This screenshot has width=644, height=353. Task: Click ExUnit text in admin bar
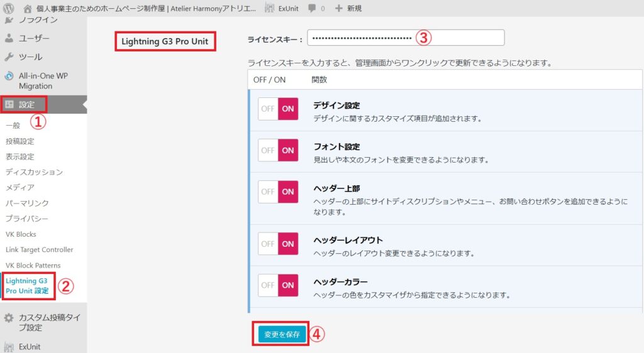[x=288, y=8]
